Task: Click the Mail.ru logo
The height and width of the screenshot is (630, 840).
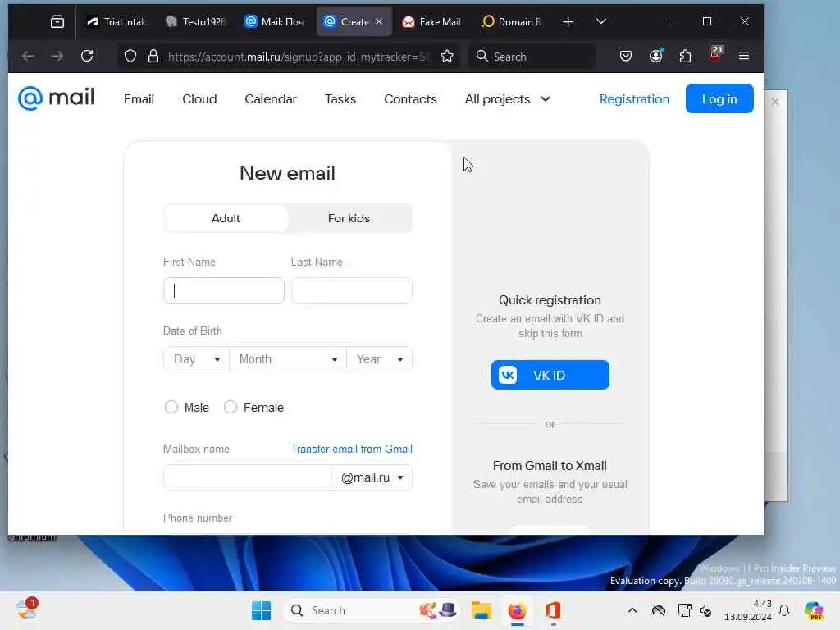Action: (57, 98)
